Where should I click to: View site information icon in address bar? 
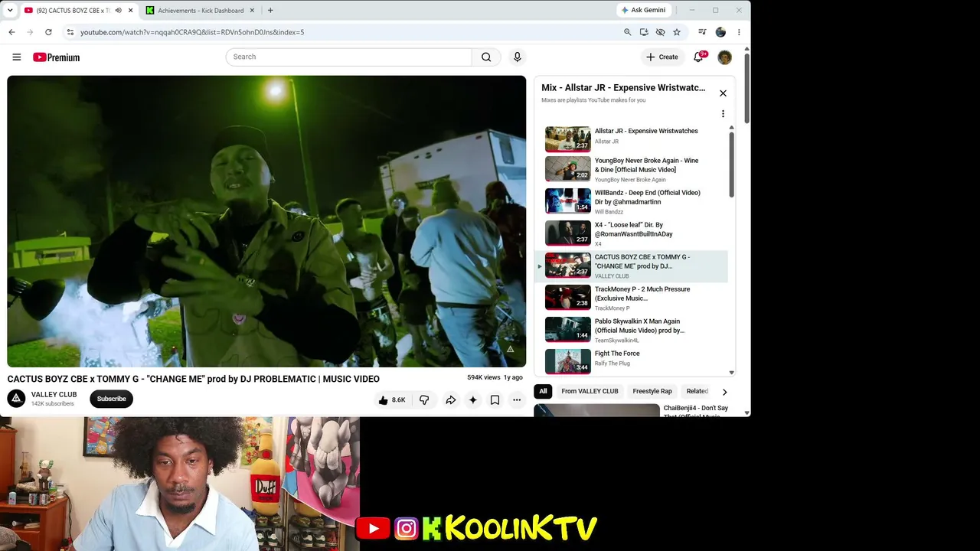(70, 32)
